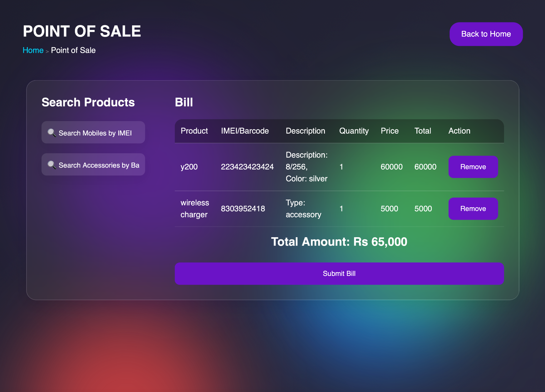Screen dimensions: 545x392
Task: Click the Search Products section heading
Action: click(88, 102)
